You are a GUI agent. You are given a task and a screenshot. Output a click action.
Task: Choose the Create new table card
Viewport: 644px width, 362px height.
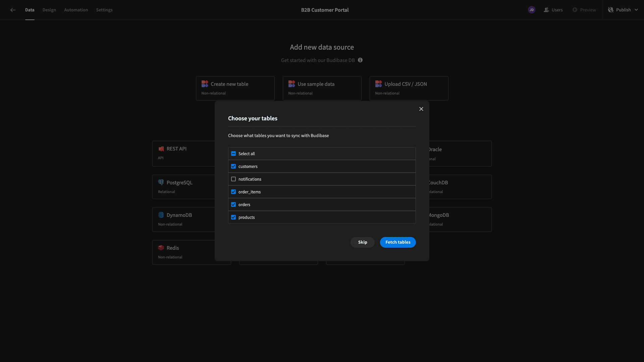coord(235,88)
